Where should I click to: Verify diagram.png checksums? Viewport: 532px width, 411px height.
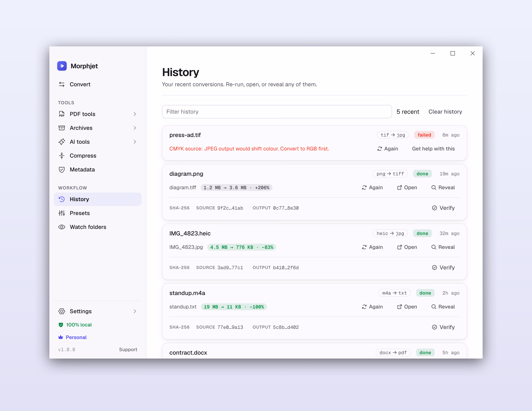(443, 208)
